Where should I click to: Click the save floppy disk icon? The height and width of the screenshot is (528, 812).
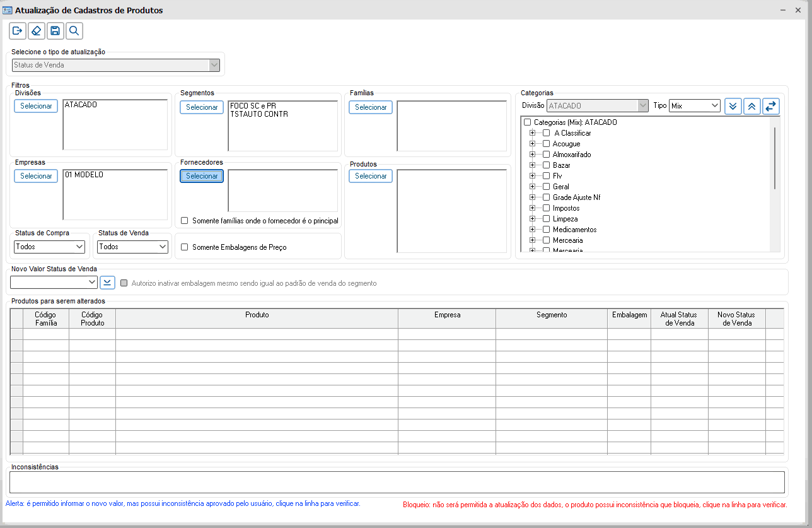[55, 31]
